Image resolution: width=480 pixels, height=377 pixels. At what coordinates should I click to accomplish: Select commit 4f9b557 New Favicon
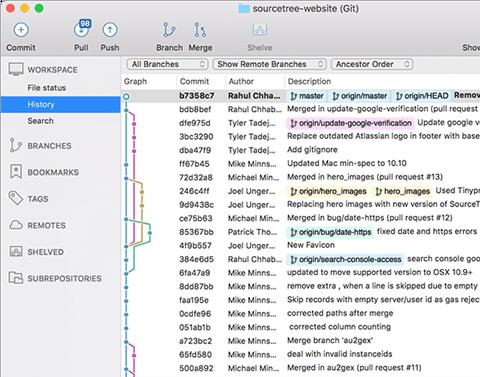300,246
